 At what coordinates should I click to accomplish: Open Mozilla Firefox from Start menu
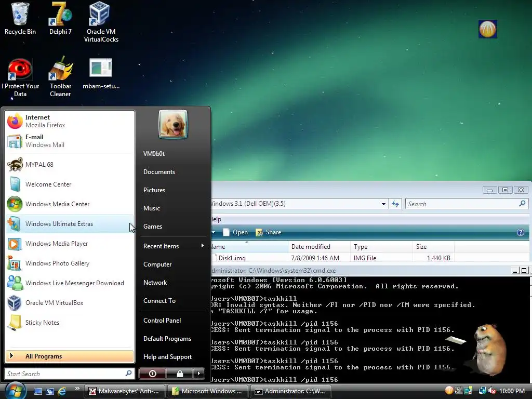point(70,121)
